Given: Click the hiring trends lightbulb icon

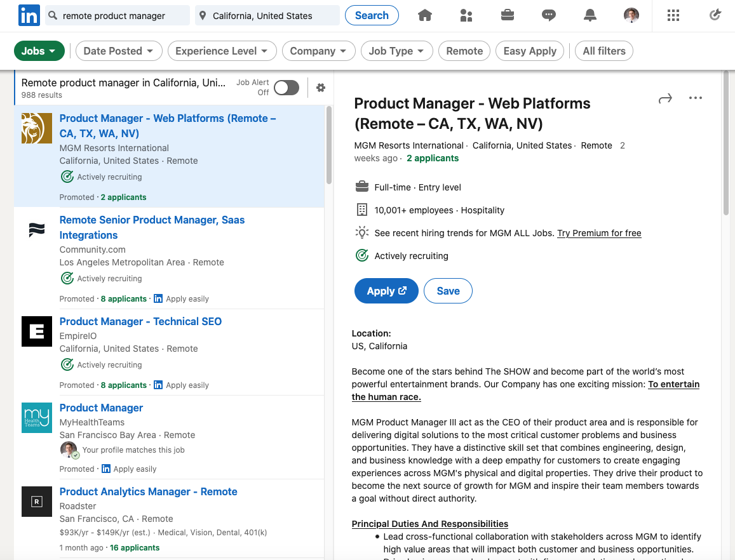Looking at the screenshot, I should (x=362, y=232).
